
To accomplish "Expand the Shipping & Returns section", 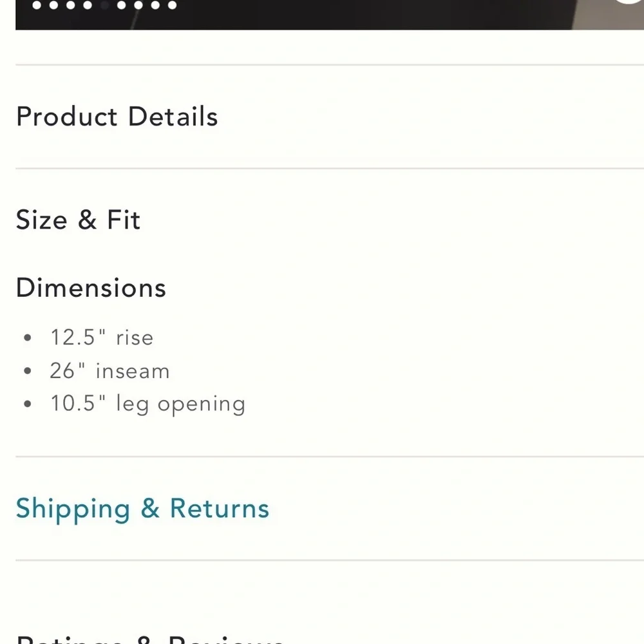I will coord(142,508).
